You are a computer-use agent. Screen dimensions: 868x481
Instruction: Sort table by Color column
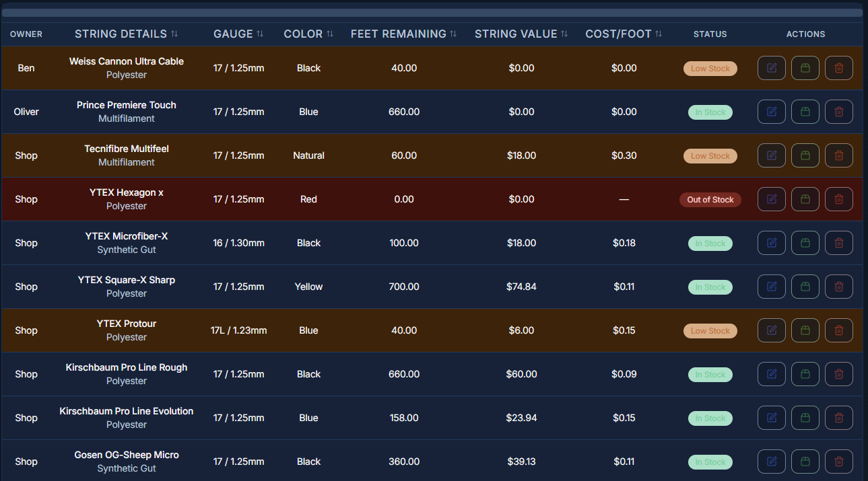point(308,34)
